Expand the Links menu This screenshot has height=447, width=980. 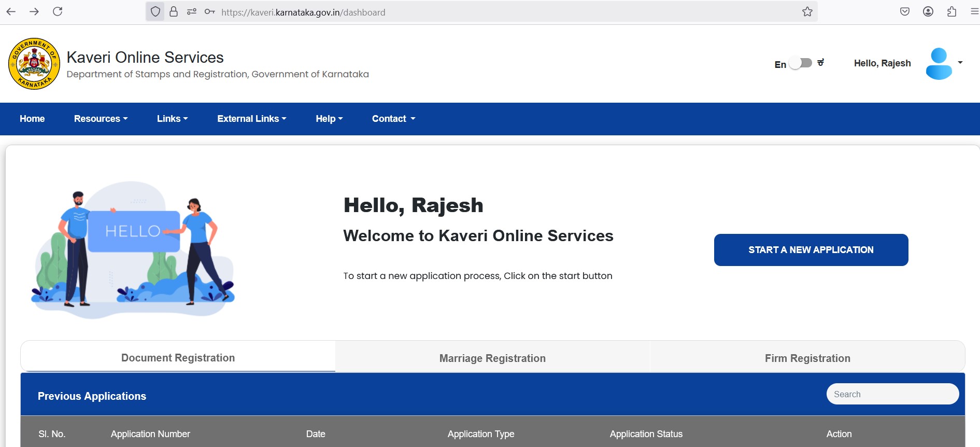[172, 119]
